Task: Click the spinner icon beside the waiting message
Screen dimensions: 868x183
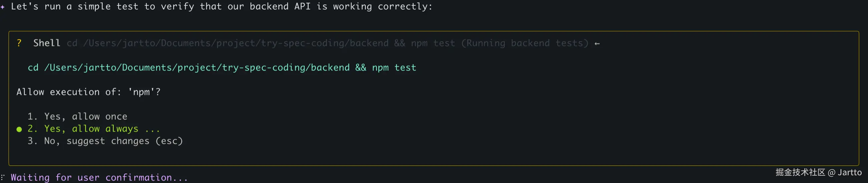Action: (x=3, y=177)
